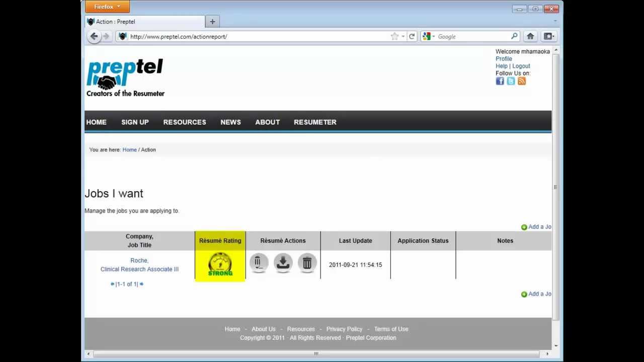Open a new tab with plus button
This screenshot has width=644, height=362.
coord(212,22)
